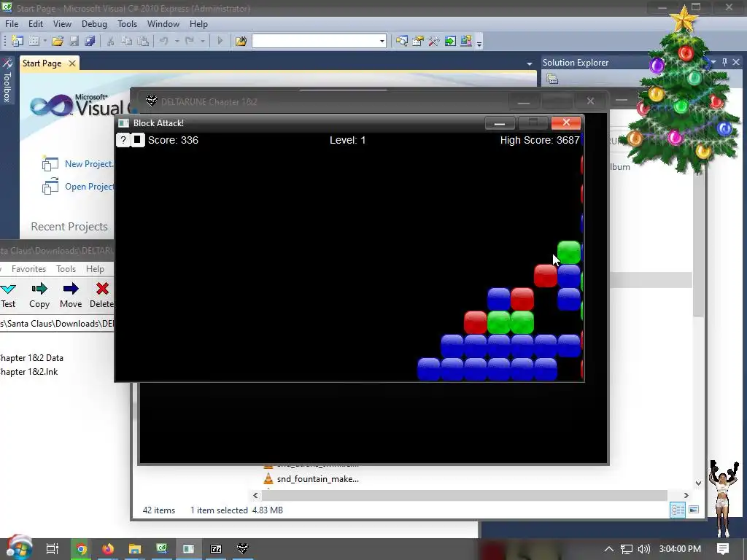The width and height of the screenshot is (747, 560).
Task: Open the Toolbox side panel
Action: point(7,81)
